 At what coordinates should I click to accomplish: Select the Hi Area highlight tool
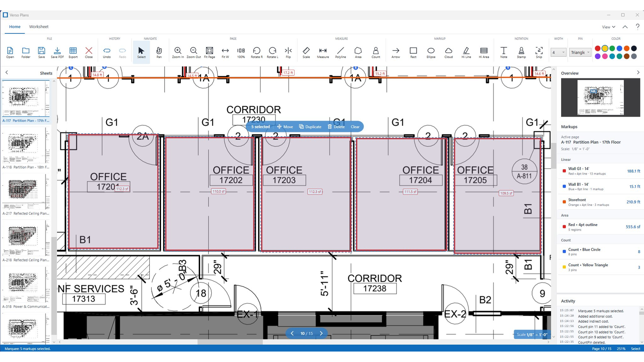pyautogui.click(x=484, y=52)
